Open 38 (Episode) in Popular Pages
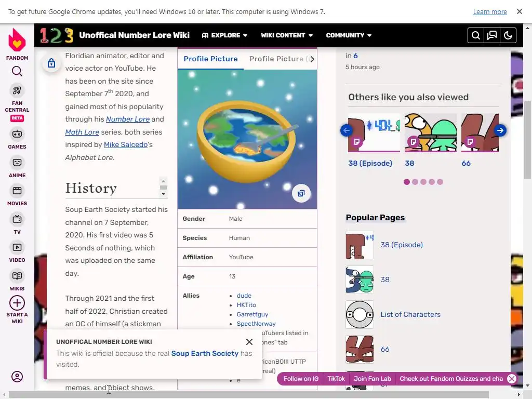Screen dimensions: 532x399 [402, 245]
